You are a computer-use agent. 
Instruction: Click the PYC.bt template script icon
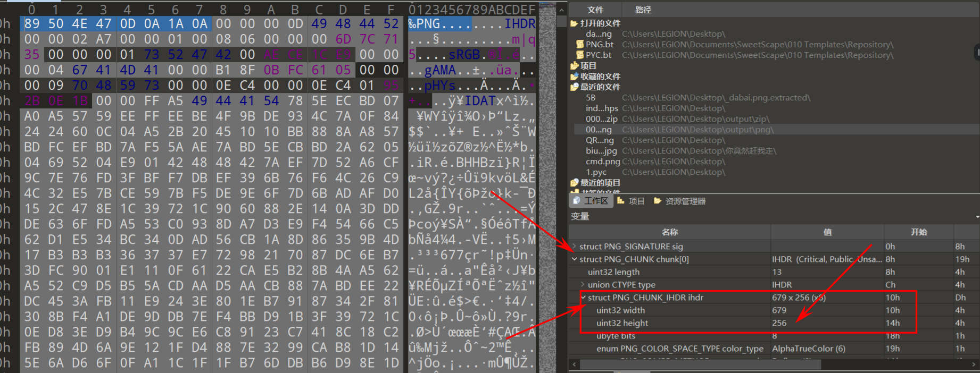[x=580, y=55]
